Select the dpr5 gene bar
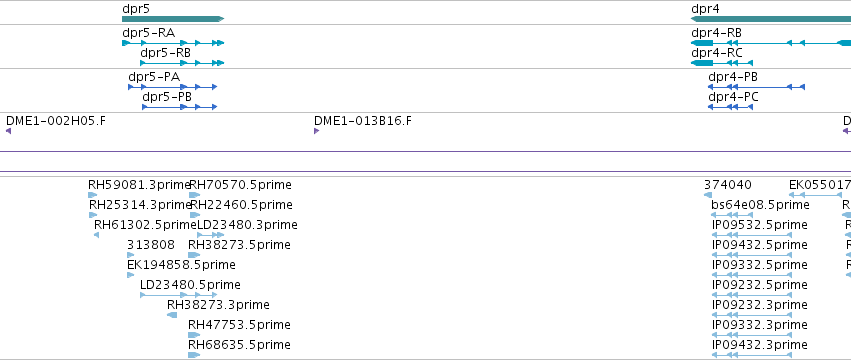 click(173, 19)
